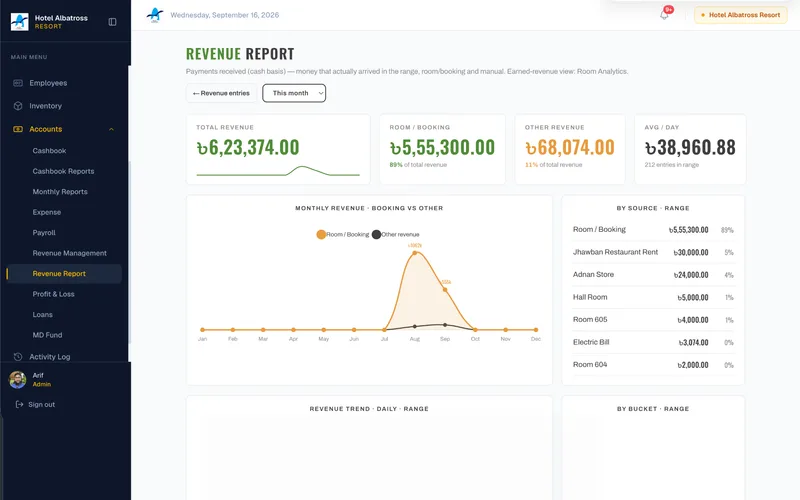
Task: Open notifications bell icon
Action: (664, 15)
